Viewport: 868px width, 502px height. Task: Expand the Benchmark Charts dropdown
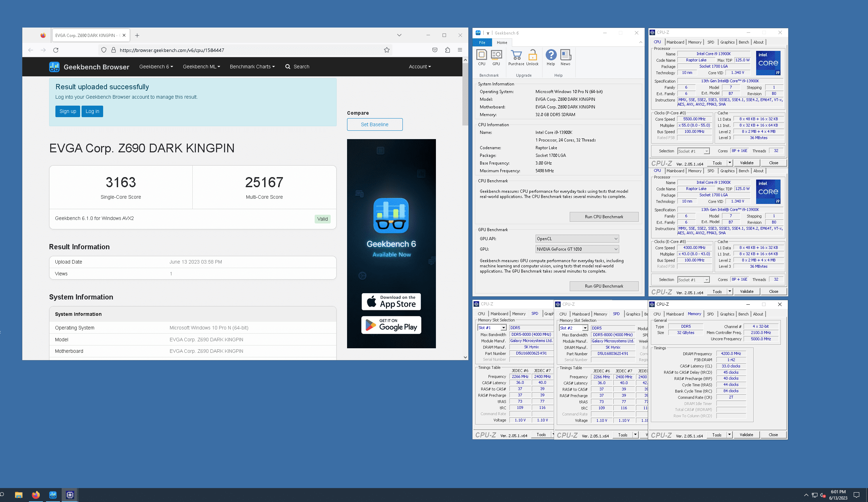(x=252, y=67)
